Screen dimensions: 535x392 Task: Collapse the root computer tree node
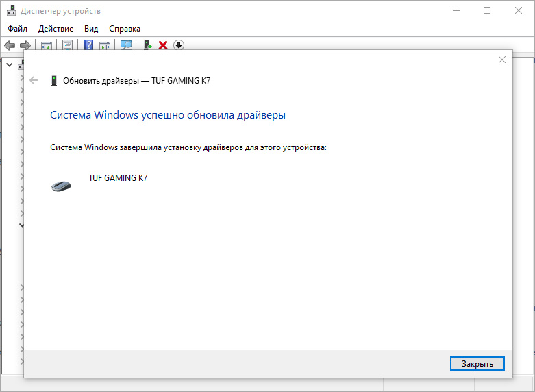click(9, 64)
